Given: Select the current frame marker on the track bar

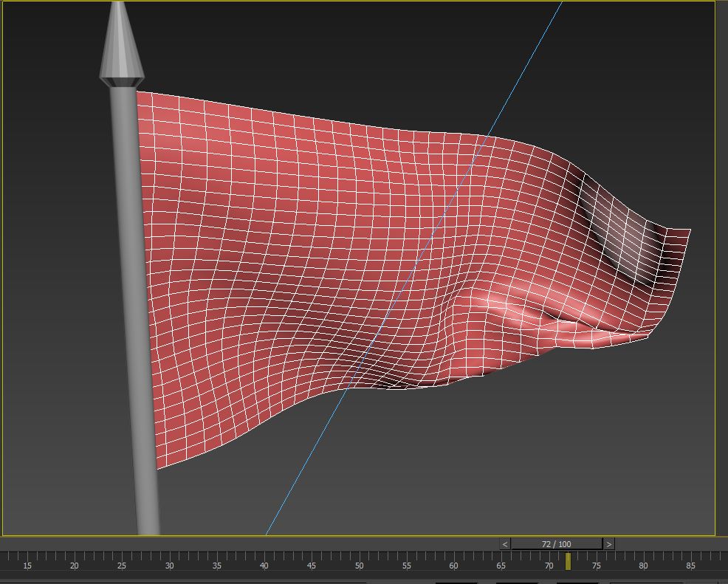Looking at the screenshot, I should pos(568,561).
